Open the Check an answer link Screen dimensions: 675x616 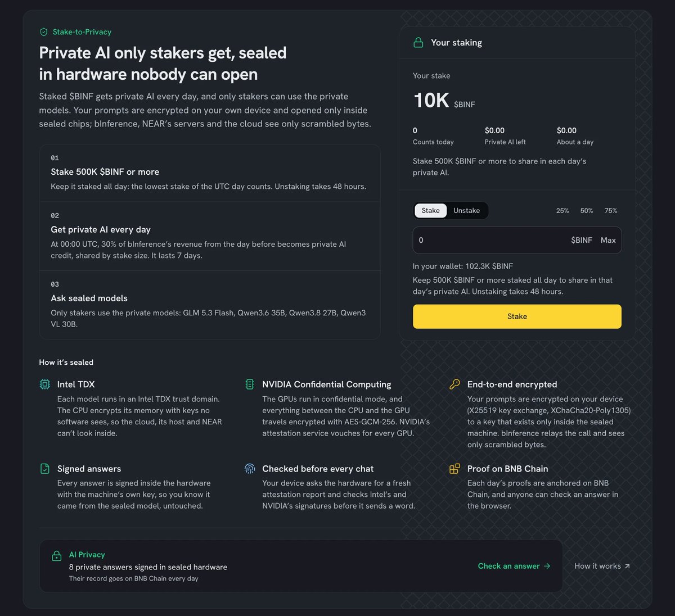[514, 566]
